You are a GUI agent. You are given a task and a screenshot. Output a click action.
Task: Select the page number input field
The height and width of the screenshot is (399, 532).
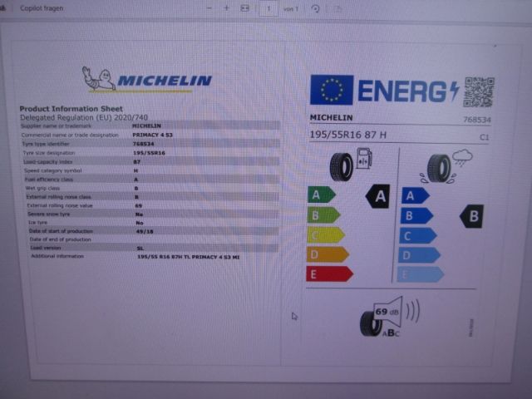pos(269,7)
